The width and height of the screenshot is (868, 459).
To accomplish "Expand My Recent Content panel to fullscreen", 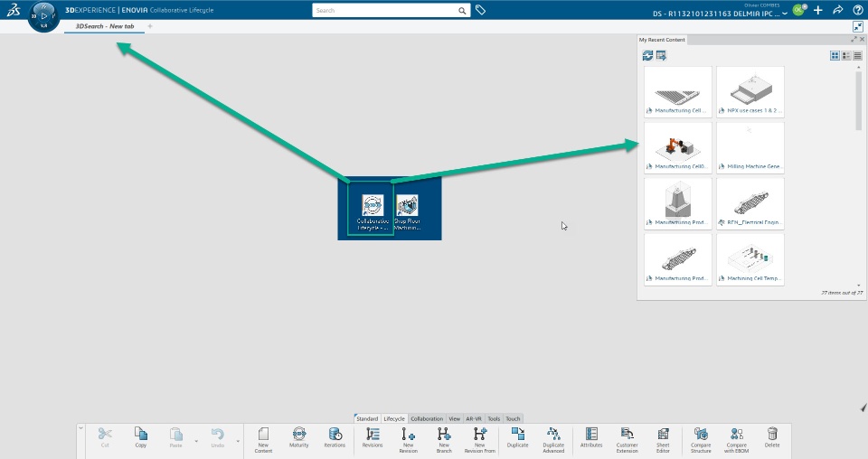I will (x=854, y=39).
